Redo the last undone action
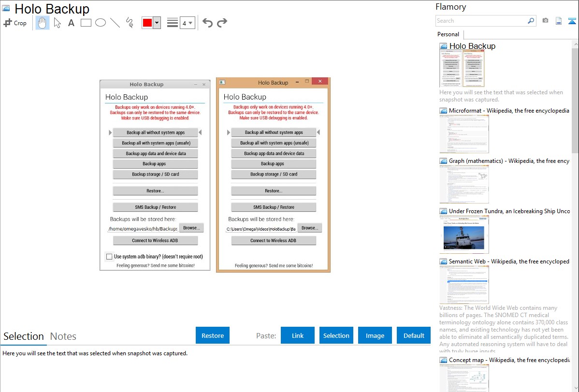 pos(222,23)
